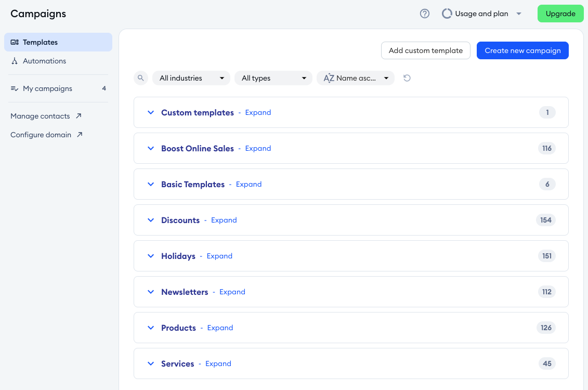Open My campaigns from sidebar

tap(47, 88)
